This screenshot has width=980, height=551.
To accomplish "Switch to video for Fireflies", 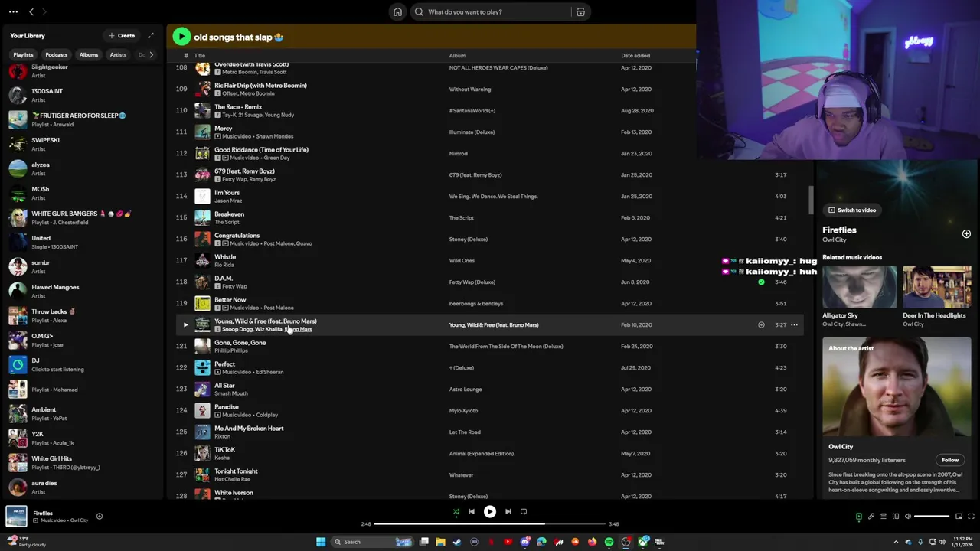I will (852, 210).
